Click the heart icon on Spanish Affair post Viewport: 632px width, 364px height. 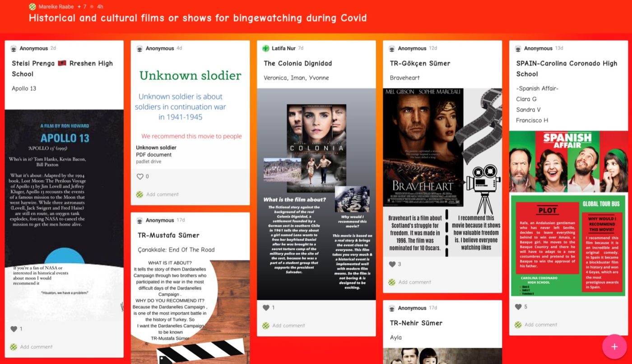[x=518, y=307]
